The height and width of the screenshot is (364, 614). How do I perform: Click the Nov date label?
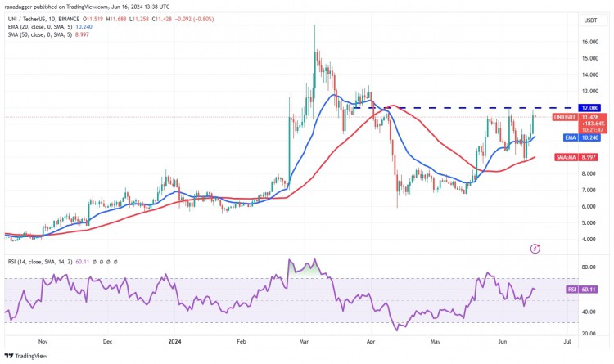[x=43, y=341]
